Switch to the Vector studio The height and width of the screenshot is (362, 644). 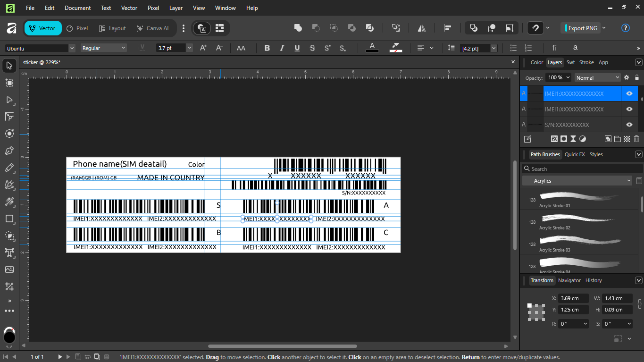[x=43, y=28]
